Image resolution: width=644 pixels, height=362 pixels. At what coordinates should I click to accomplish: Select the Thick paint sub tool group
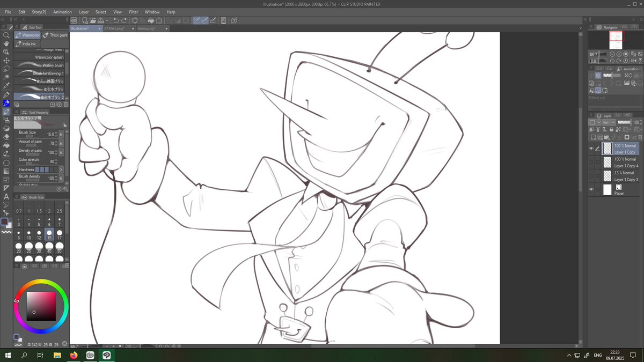click(55, 35)
